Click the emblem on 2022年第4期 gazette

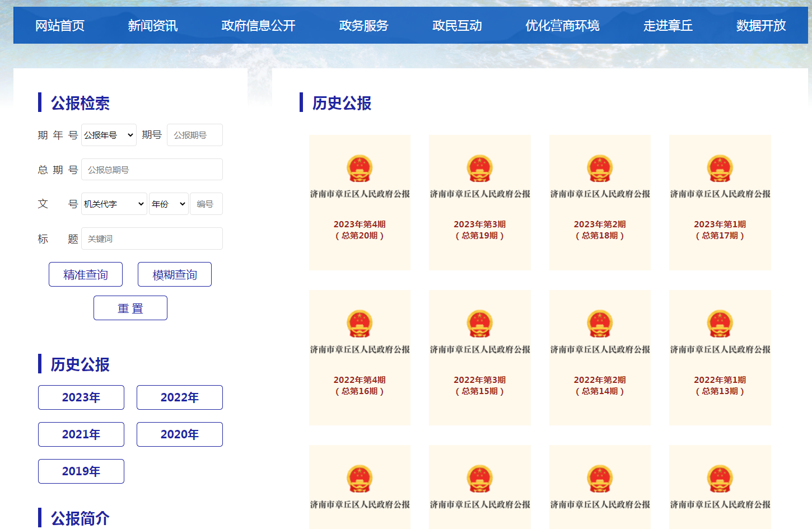pyautogui.click(x=360, y=324)
